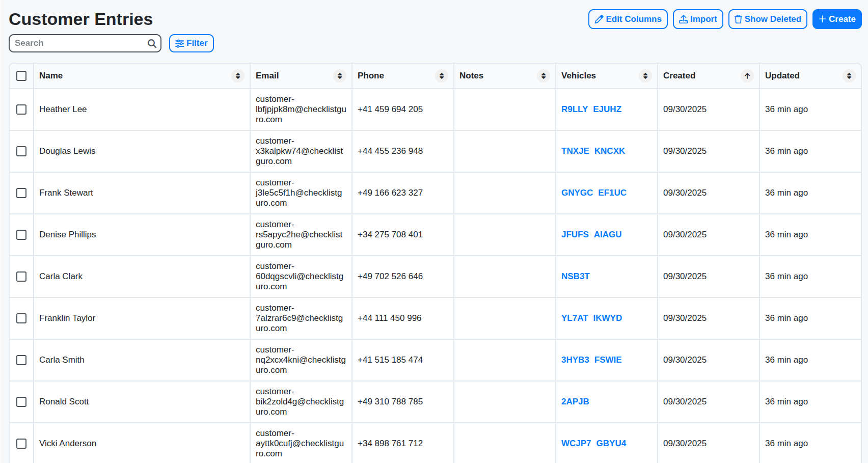The image size is (868, 463).
Task: Open vehicle NSB3T for Carla Clark
Action: 576,276
